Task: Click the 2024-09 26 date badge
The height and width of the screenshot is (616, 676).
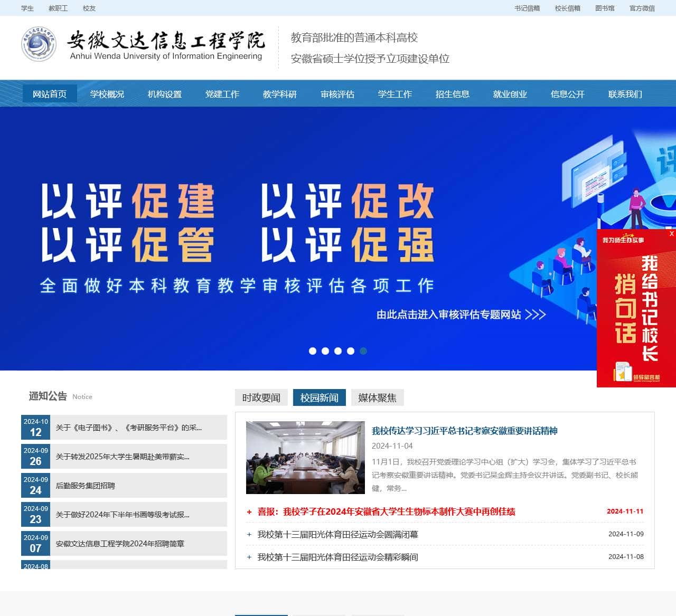Action: [35, 457]
